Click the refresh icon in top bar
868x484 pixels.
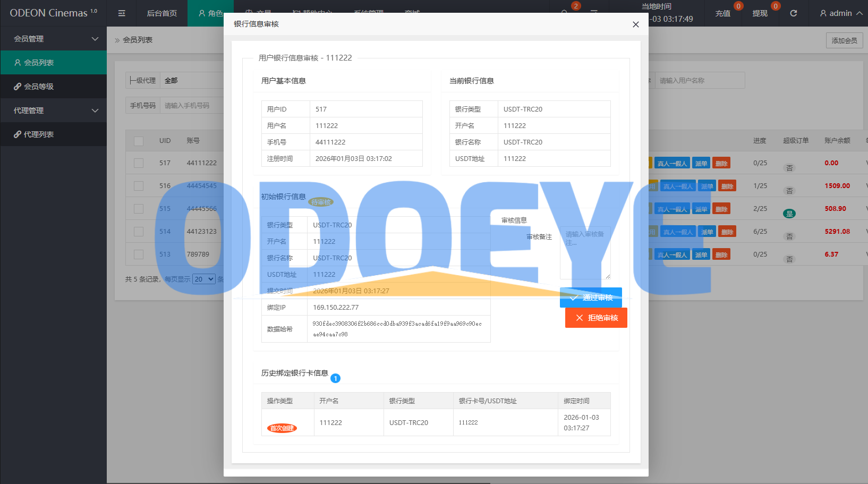click(793, 13)
